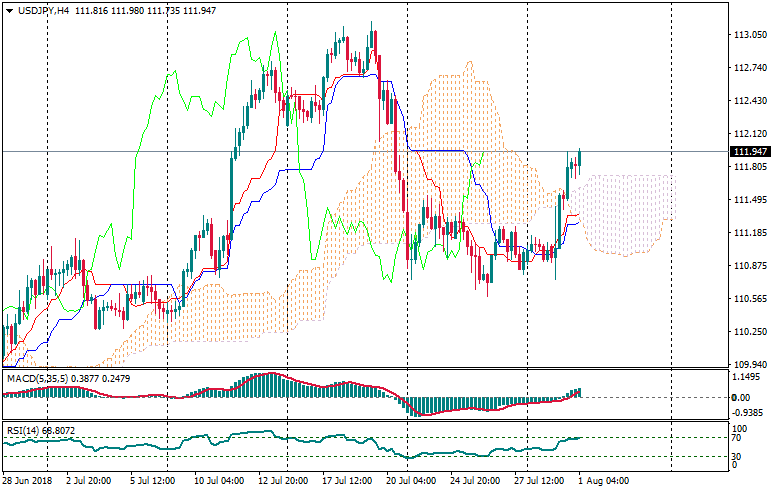Screen dimensions: 771x492
Task: Click the 112.740 price scale label
Action: coord(749,68)
